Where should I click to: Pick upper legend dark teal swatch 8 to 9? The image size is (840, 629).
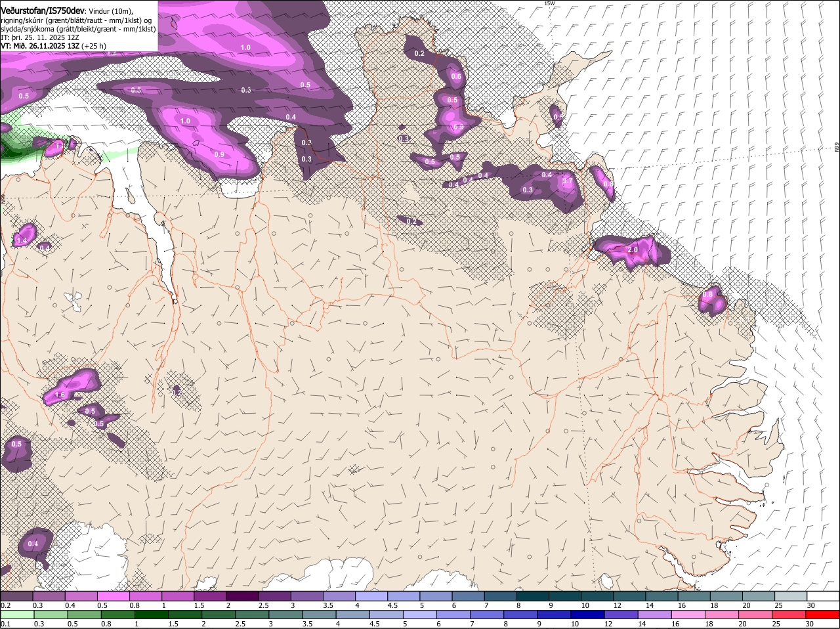532,596
